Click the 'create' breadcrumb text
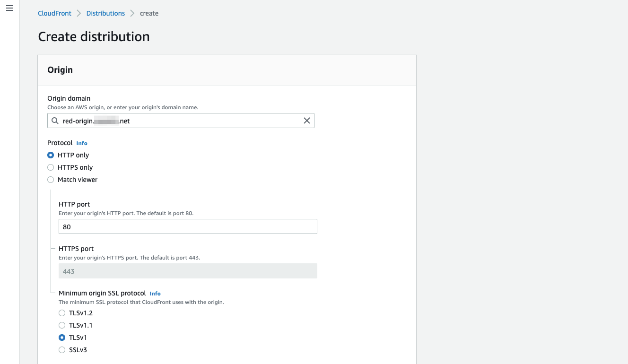Image resolution: width=628 pixels, height=364 pixels. coord(149,13)
